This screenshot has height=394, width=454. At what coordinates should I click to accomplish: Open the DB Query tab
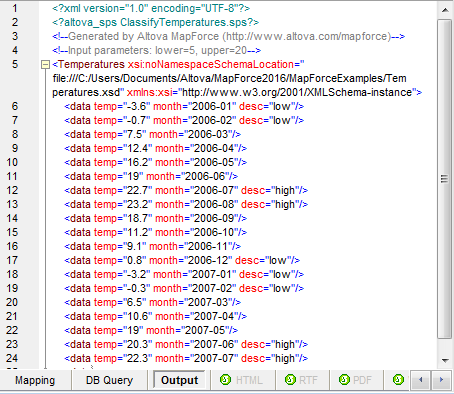[x=109, y=380]
